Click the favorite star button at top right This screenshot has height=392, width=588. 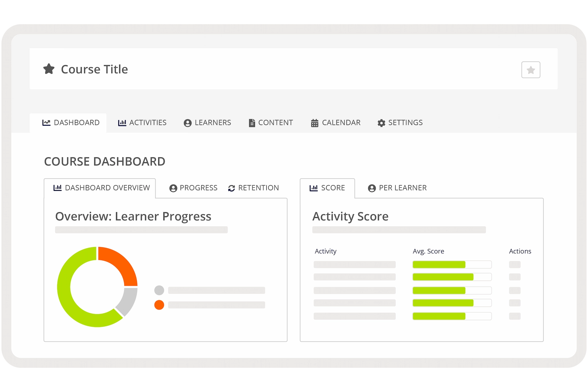(x=531, y=70)
